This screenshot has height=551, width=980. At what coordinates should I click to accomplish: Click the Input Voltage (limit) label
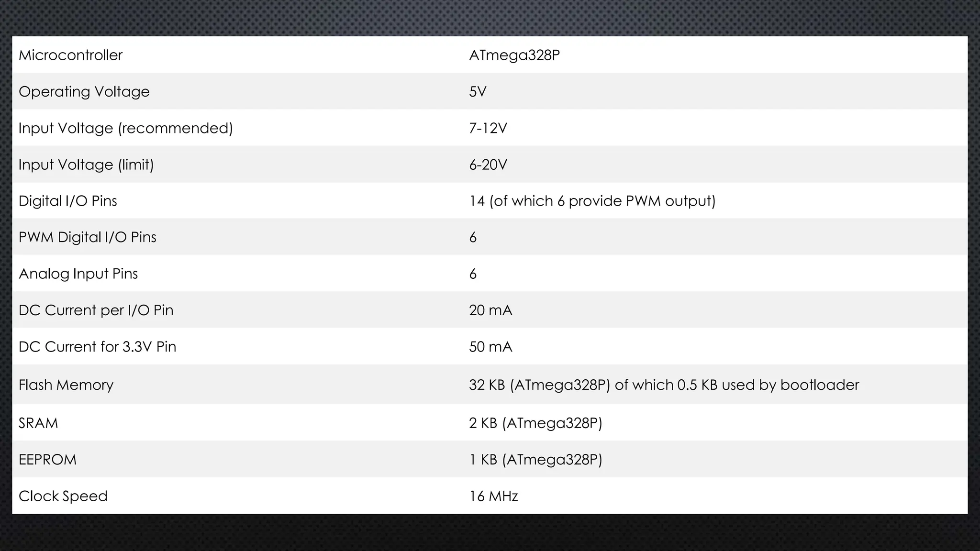[86, 165]
